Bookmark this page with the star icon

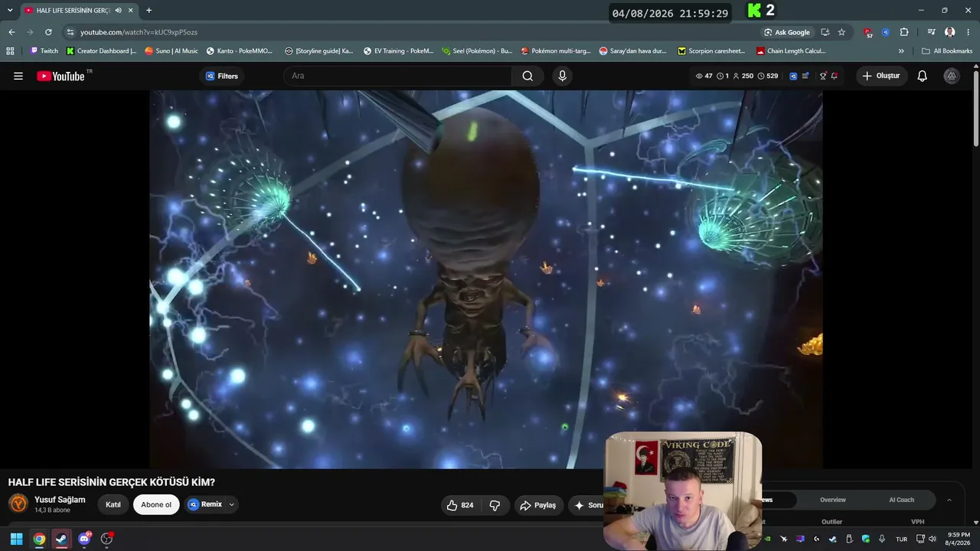point(841,32)
